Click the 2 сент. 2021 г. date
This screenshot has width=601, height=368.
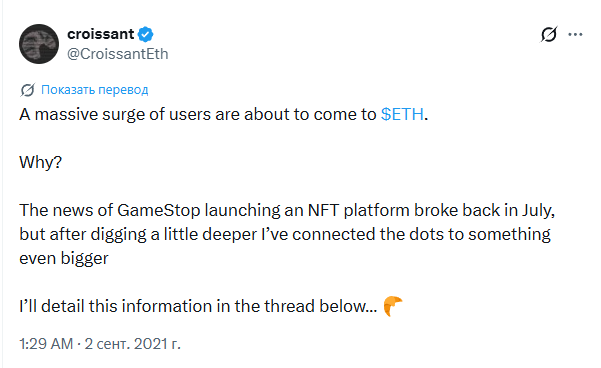tap(133, 344)
